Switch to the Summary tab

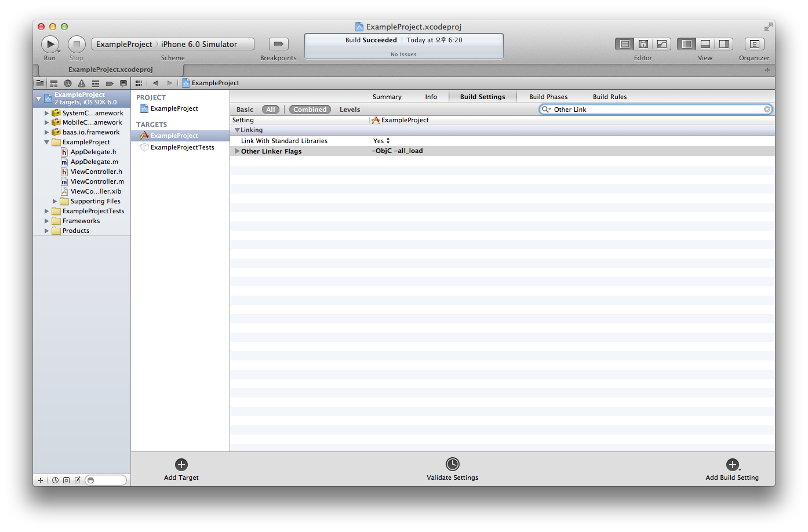coord(387,97)
